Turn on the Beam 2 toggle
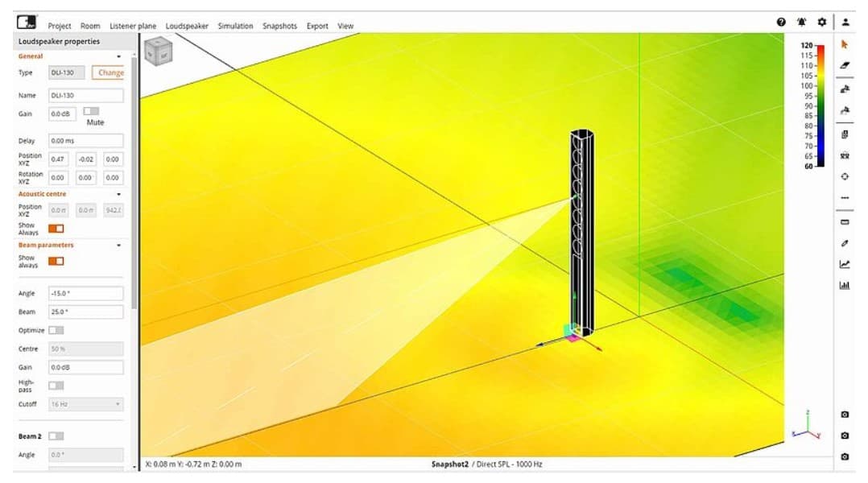The width and height of the screenshot is (868, 483). [x=56, y=436]
